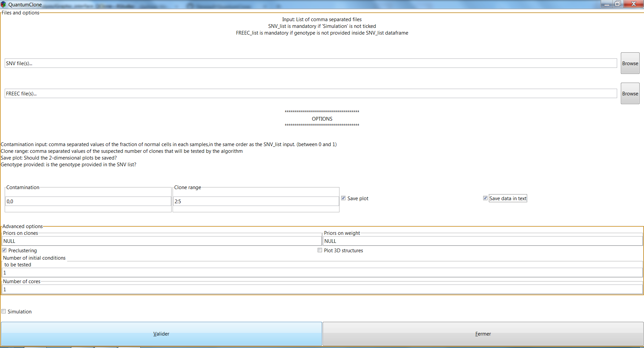This screenshot has width=644, height=348.
Task: Enable the Simulation checkbox
Action: (4, 311)
